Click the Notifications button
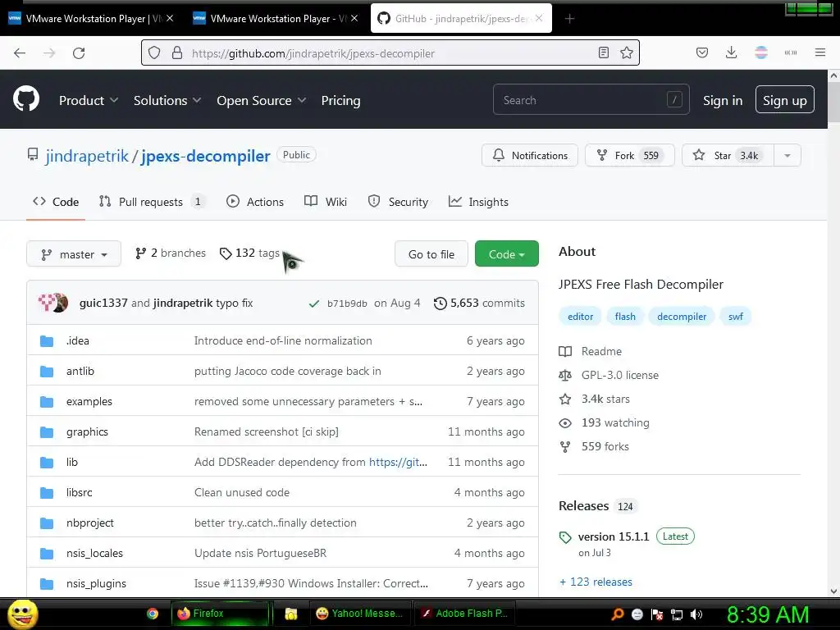The image size is (840, 630). [x=530, y=155]
